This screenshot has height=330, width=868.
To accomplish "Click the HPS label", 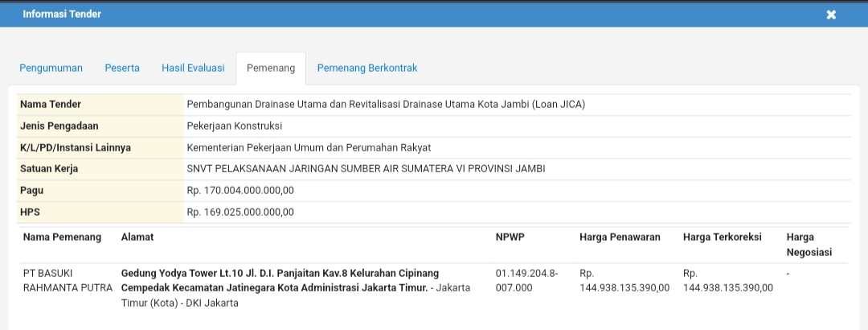I will click(30, 212).
